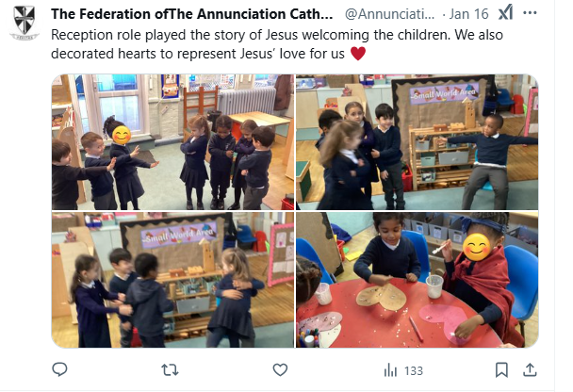Like the post with heart icon
Image resolution: width=573 pixels, height=392 pixels.
(280, 370)
